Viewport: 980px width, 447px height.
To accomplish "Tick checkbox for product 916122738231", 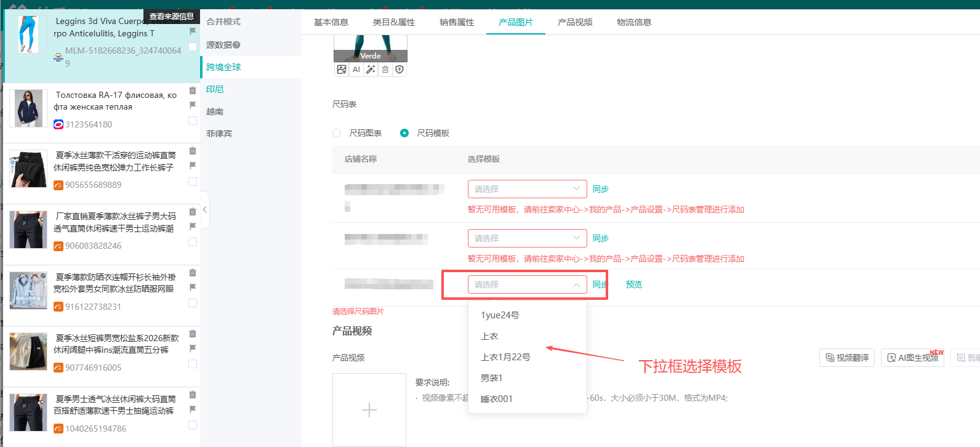I will tap(193, 303).
